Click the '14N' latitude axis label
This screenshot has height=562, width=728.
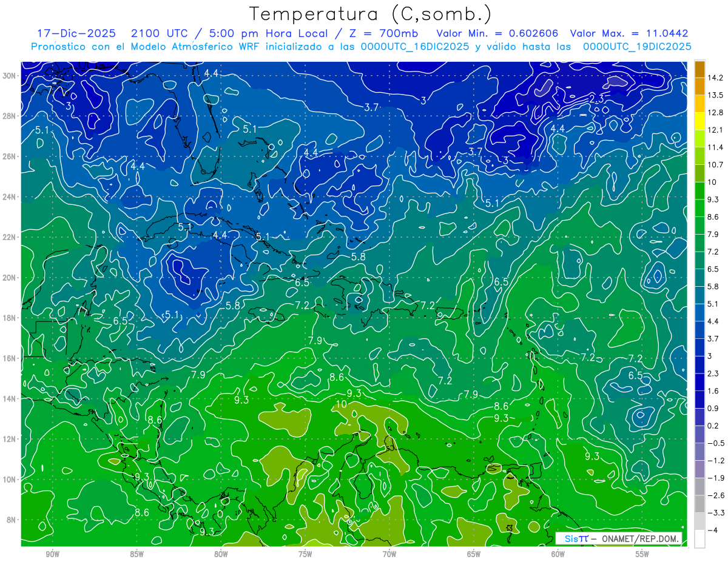[x=10, y=398]
